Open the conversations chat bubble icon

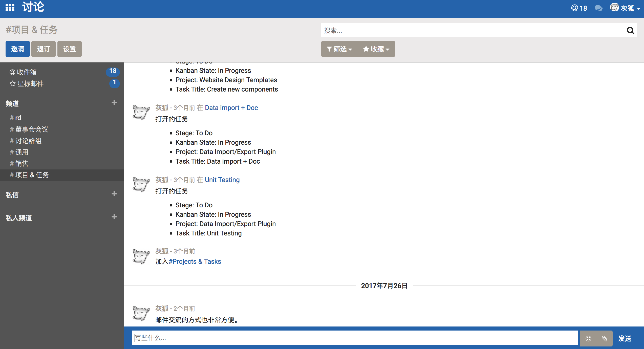click(598, 8)
